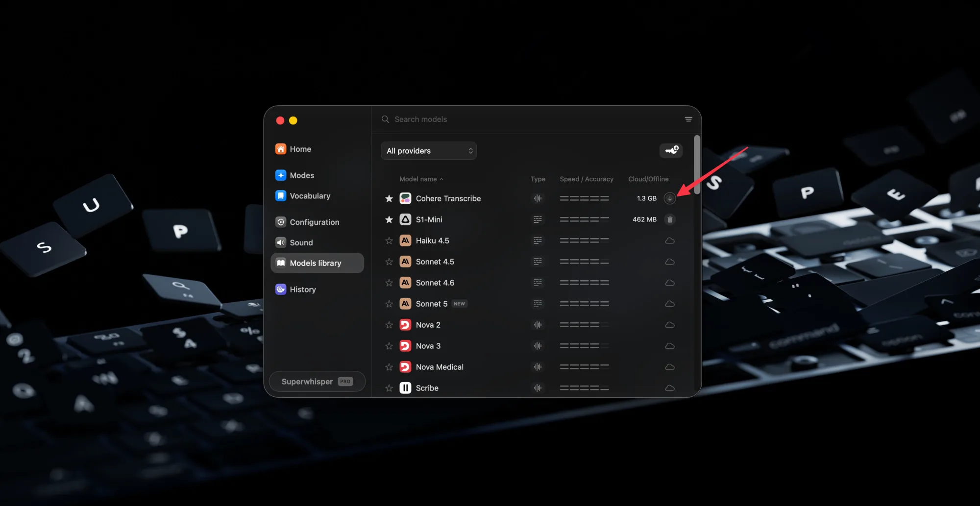Click Cohere Transcribe voice type icon
The image size is (980, 506).
click(538, 198)
